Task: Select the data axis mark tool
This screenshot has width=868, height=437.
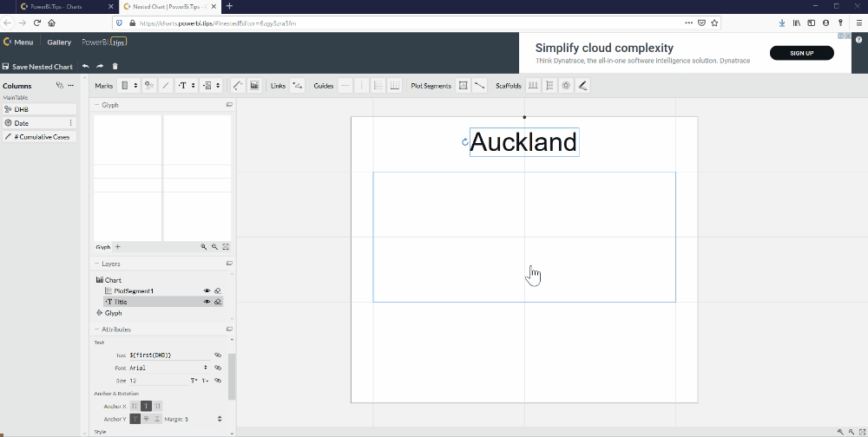Action: pos(207,85)
